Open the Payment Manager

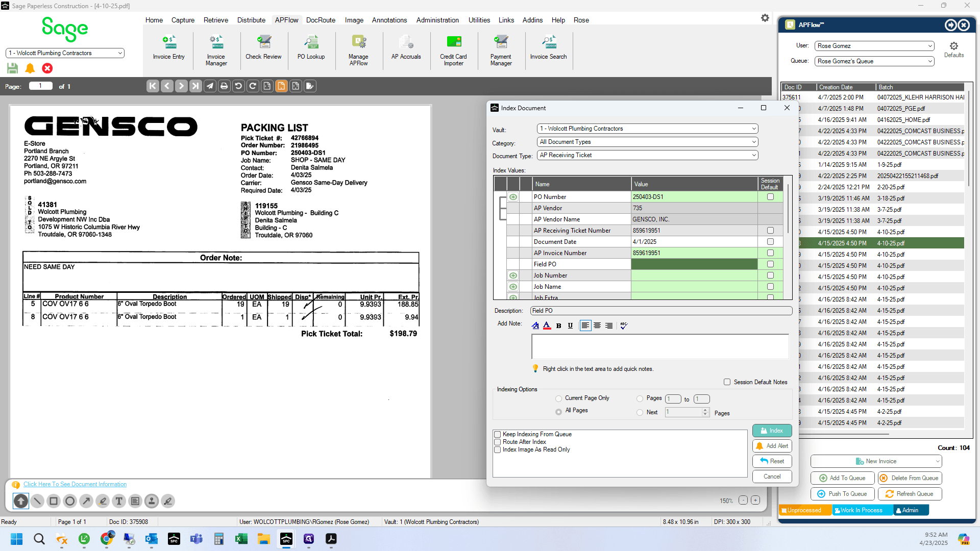[x=501, y=51]
